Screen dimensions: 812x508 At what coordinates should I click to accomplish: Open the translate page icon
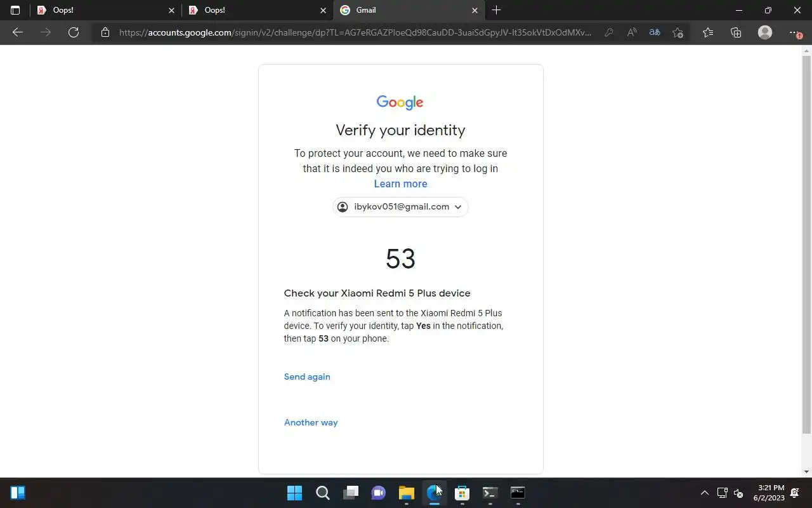(x=655, y=32)
